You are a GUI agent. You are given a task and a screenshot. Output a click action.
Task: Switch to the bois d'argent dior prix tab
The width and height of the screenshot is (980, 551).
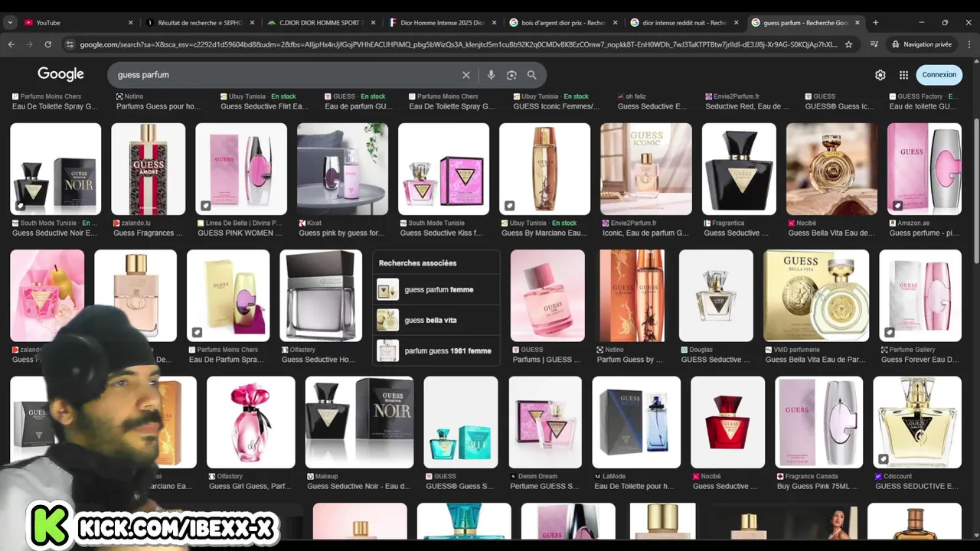[x=562, y=22]
